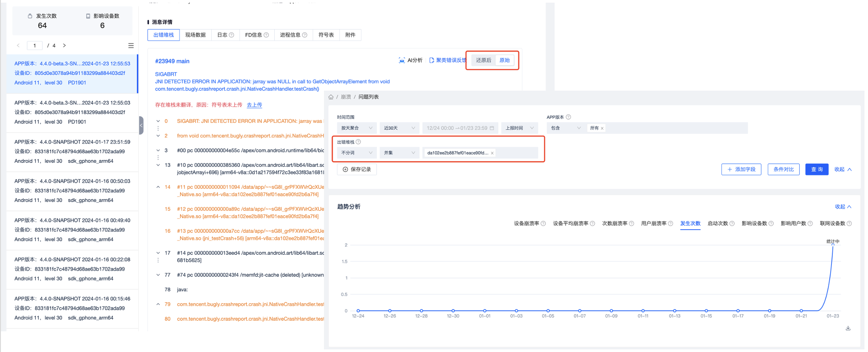This screenshot has height=352, width=868.
Task: Click the 添加字段 button
Action: (741, 169)
